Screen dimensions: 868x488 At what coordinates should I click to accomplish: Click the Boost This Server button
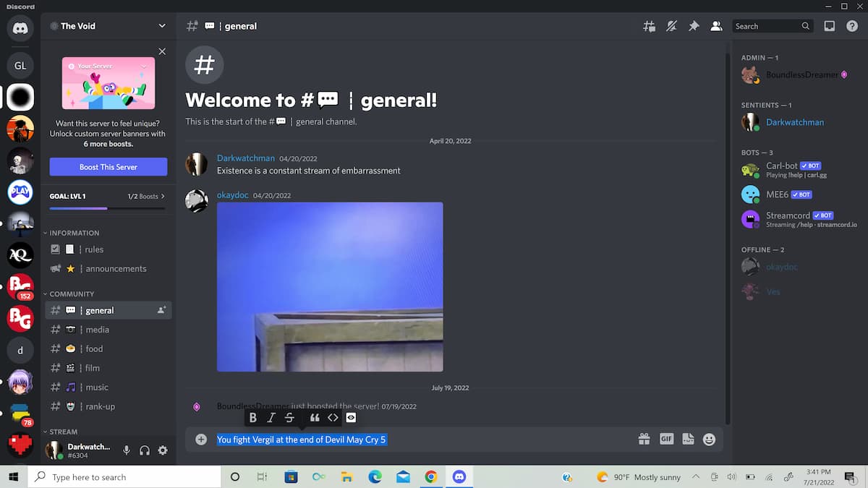(x=108, y=167)
